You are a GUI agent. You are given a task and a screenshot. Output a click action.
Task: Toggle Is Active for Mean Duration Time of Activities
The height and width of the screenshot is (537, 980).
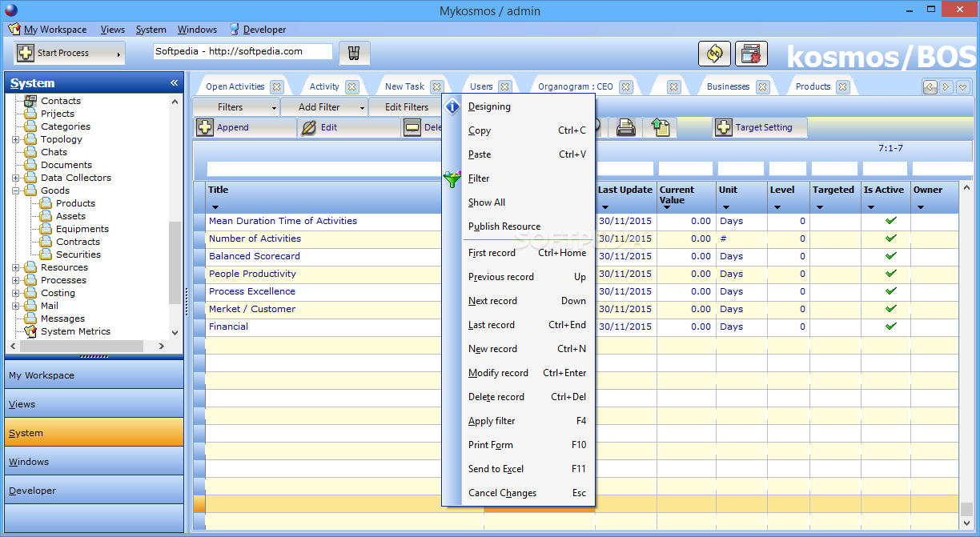coord(891,220)
